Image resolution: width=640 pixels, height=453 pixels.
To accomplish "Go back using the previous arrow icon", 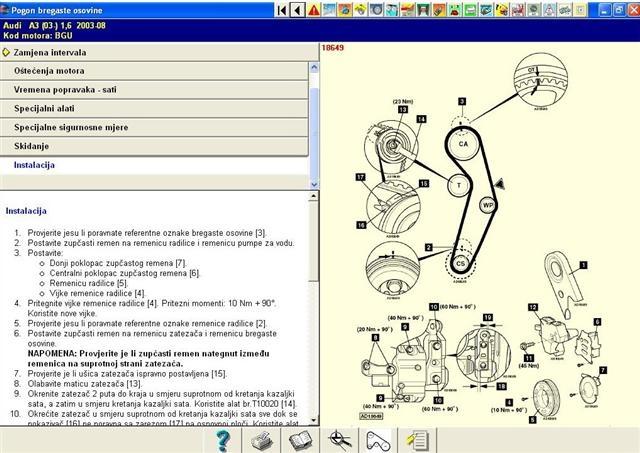I will click(x=298, y=10).
